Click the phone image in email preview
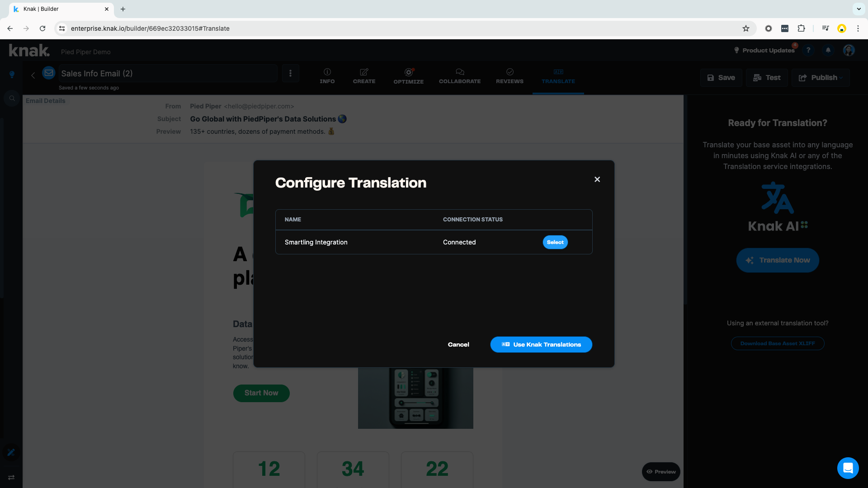 [415, 398]
